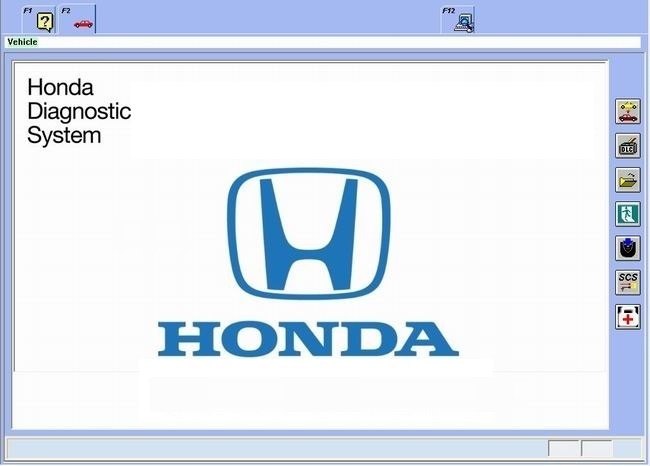Click the black download-to-device icon
The width and height of the screenshot is (650, 466).
pyautogui.click(x=628, y=248)
